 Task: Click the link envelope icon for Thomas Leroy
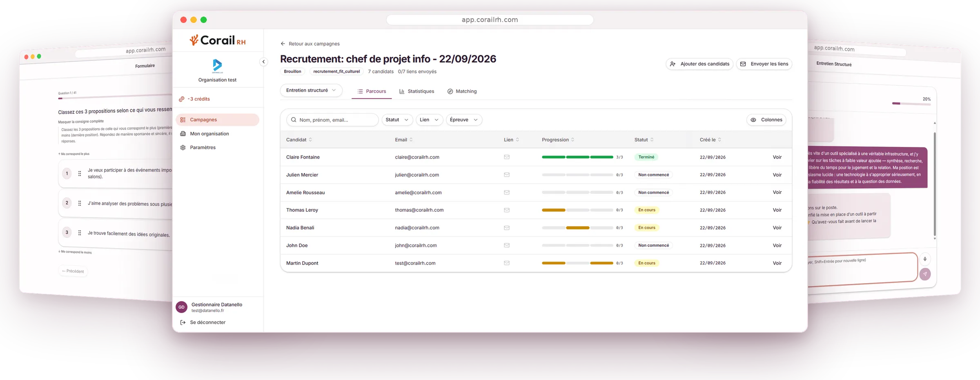506,210
